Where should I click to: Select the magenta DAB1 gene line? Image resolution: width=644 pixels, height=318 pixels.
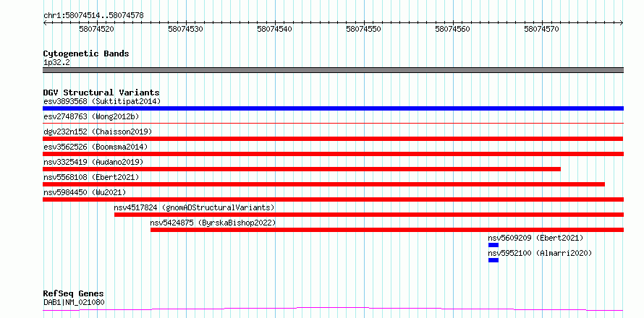(x=333, y=309)
